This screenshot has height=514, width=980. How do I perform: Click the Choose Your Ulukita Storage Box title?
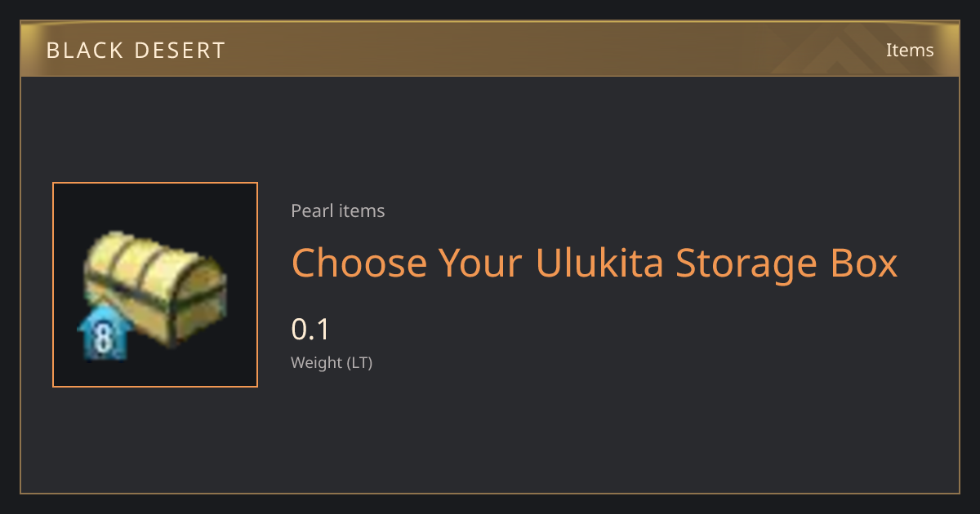click(595, 264)
